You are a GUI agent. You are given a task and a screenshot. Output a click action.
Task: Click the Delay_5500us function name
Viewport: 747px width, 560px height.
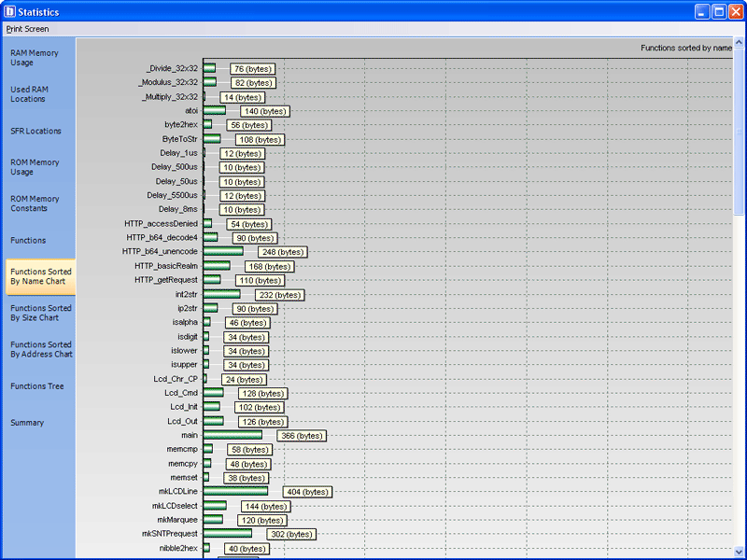pyautogui.click(x=172, y=195)
